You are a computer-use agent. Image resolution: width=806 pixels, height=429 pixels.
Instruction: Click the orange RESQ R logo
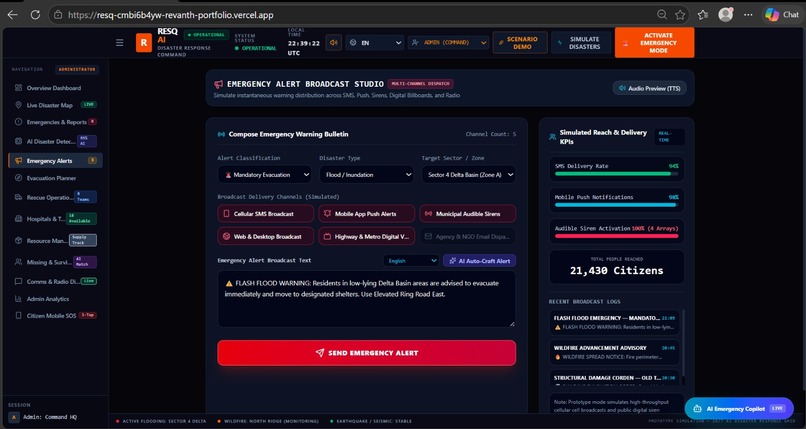point(144,43)
